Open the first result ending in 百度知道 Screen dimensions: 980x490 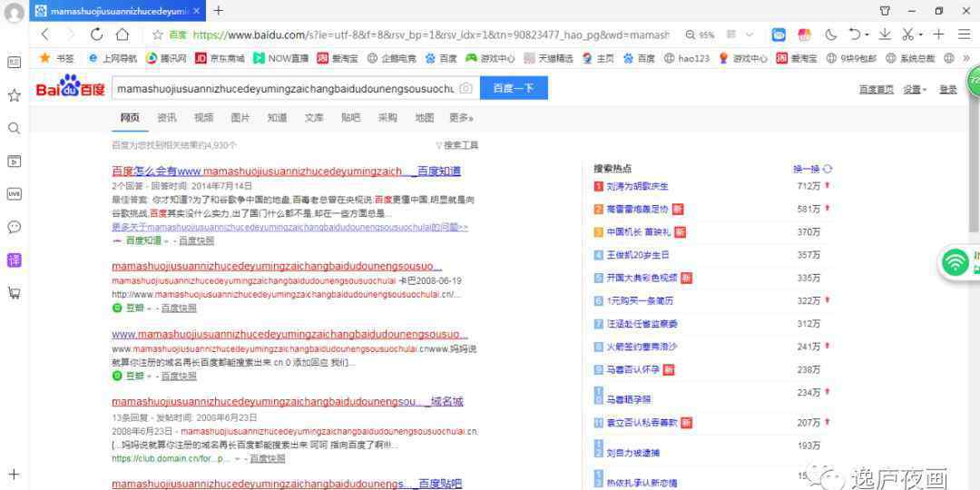tap(286, 171)
